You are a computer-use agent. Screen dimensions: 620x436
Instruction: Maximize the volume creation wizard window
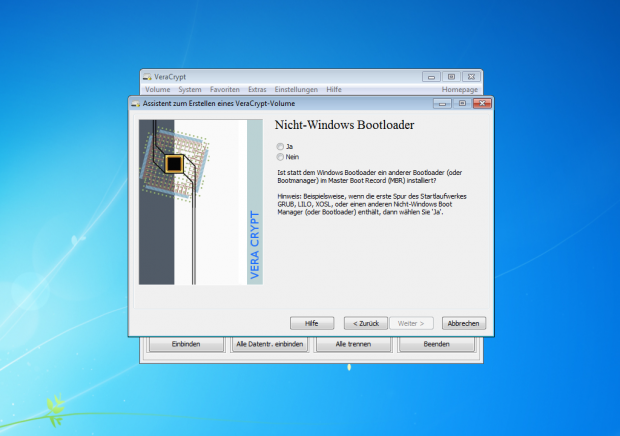point(462,104)
